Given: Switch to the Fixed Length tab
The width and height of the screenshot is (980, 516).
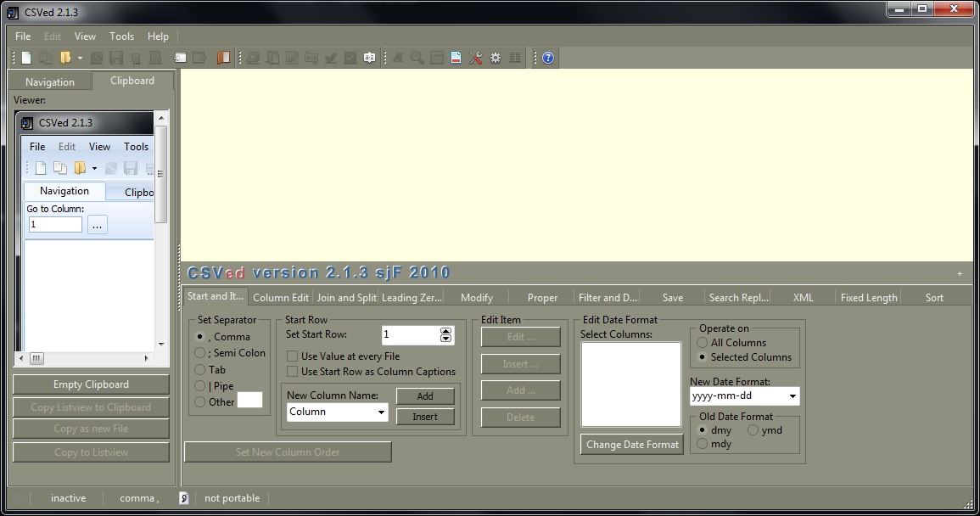Looking at the screenshot, I should tap(869, 298).
